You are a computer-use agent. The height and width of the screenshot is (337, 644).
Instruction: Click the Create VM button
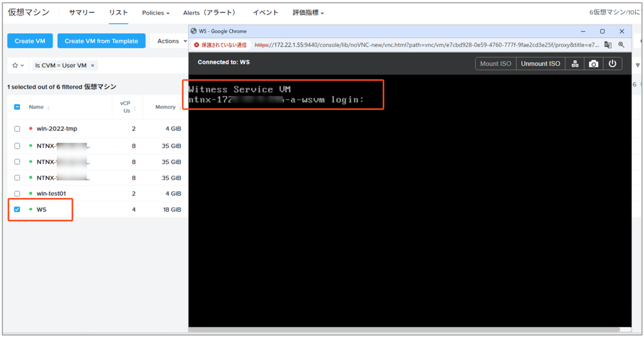click(30, 41)
